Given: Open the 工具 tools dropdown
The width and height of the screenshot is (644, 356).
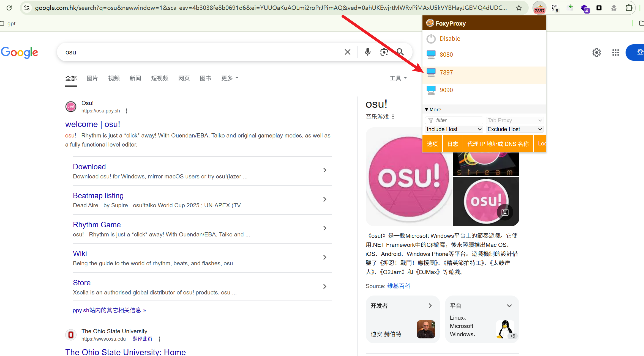Looking at the screenshot, I should (398, 78).
